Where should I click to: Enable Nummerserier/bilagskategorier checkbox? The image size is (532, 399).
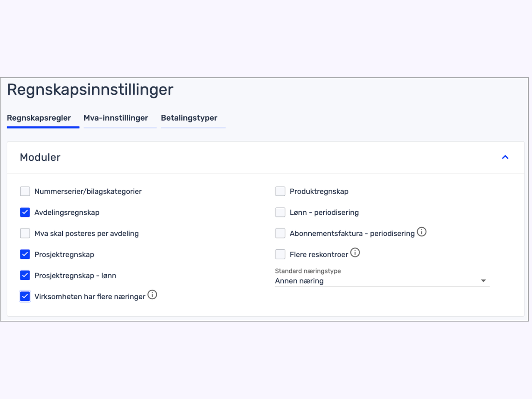click(x=25, y=191)
